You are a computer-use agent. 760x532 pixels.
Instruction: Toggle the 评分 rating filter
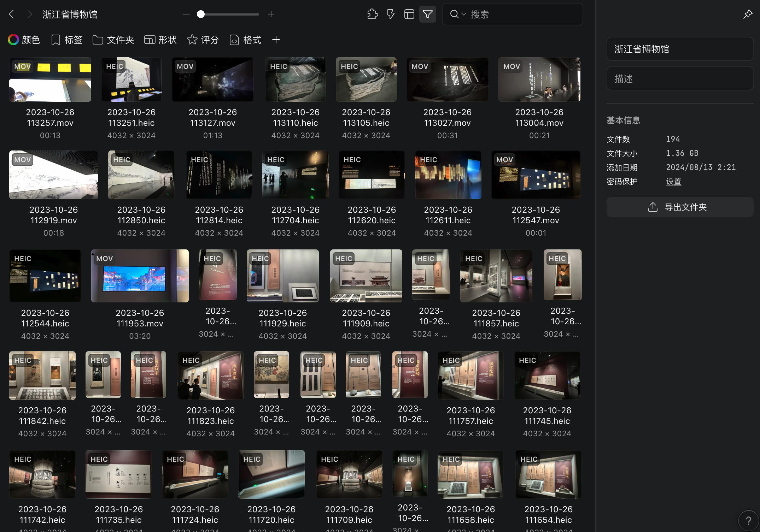tap(202, 40)
